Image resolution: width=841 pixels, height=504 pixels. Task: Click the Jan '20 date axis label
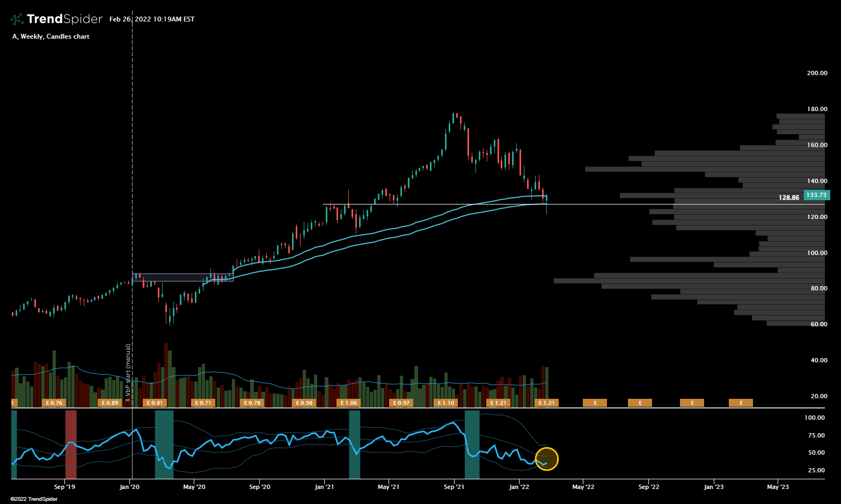click(129, 487)
